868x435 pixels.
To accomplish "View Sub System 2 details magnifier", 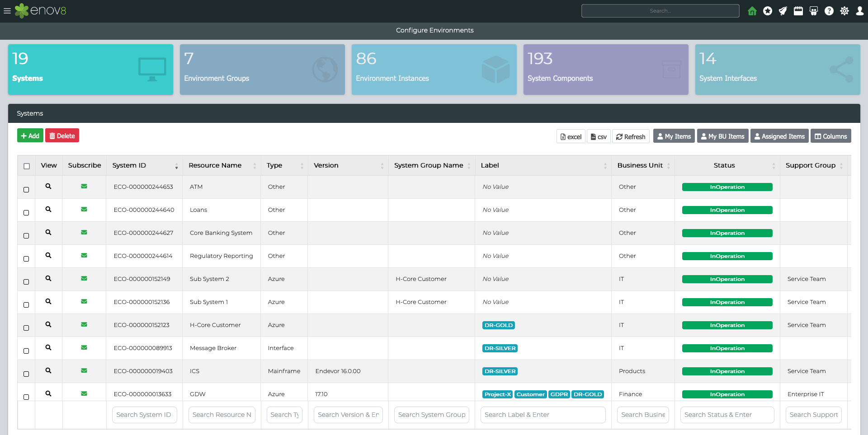I will tap(48, 278).
